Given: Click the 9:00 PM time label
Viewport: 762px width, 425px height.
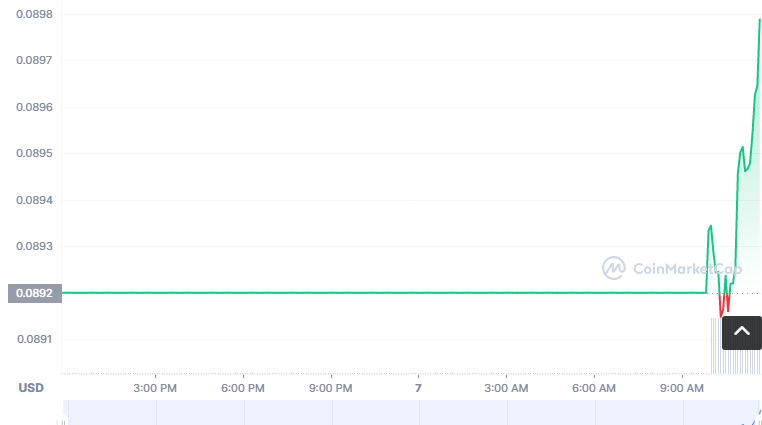Looking at the screenshot, I should click(330, 388).
